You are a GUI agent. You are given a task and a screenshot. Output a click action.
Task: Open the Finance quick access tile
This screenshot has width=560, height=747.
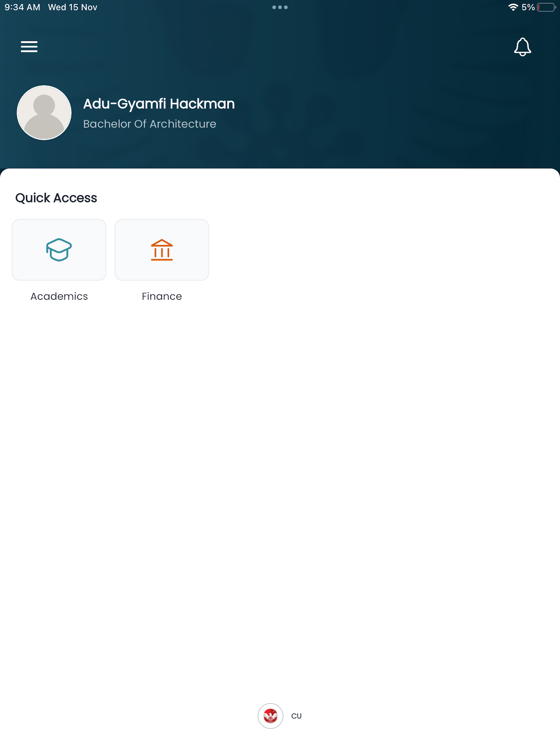(162, 250)
